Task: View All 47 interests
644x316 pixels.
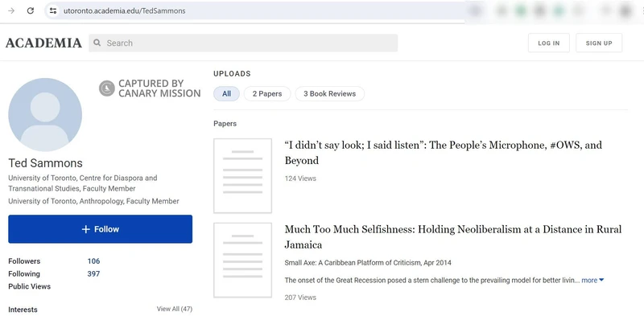Action: coord(174,309)
